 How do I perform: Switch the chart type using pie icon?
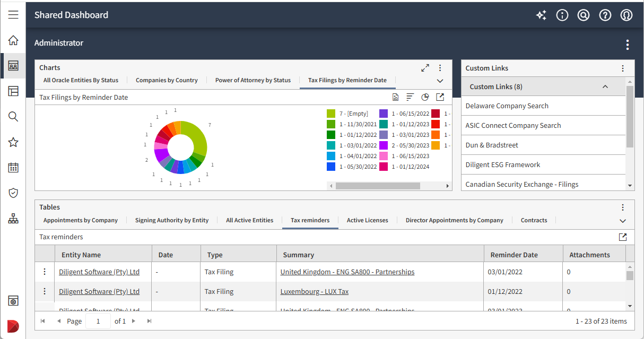coord(425,97)
